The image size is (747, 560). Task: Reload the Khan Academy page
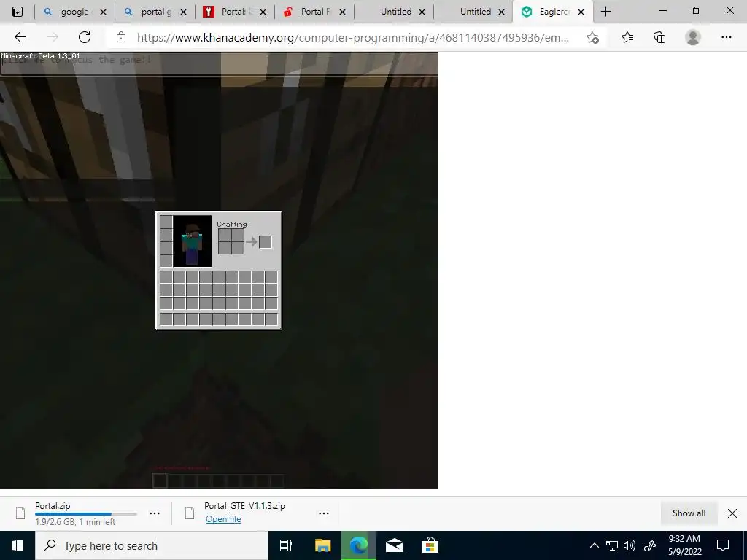tap(85, 37)
